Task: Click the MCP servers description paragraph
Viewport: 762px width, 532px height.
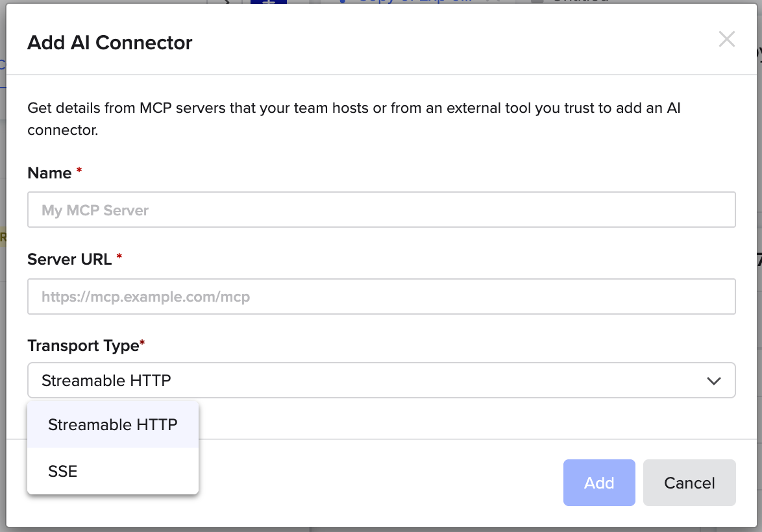Action: [x=354, y=118]
